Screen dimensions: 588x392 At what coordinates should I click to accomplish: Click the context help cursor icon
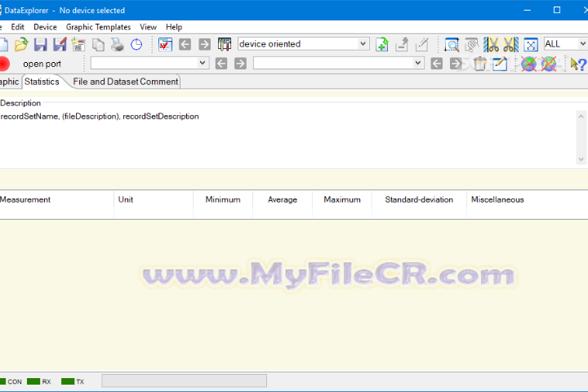click(x=578, y=64)
